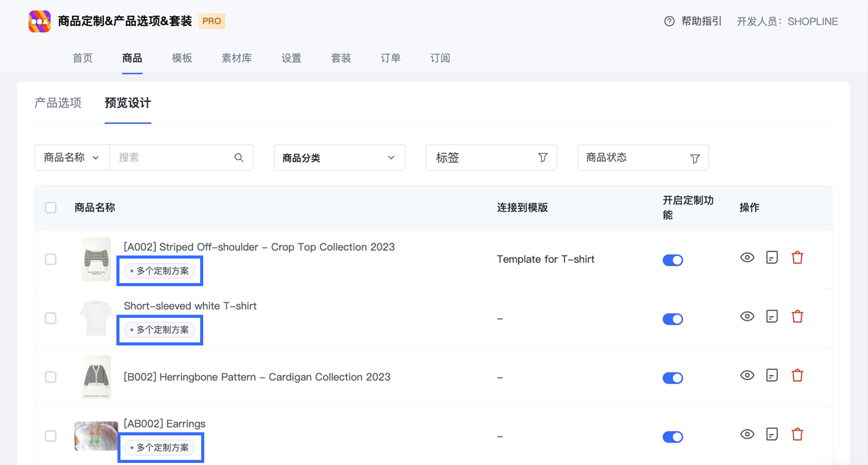Open the 商品状态 filter dropdown

(x=642, y=157)
